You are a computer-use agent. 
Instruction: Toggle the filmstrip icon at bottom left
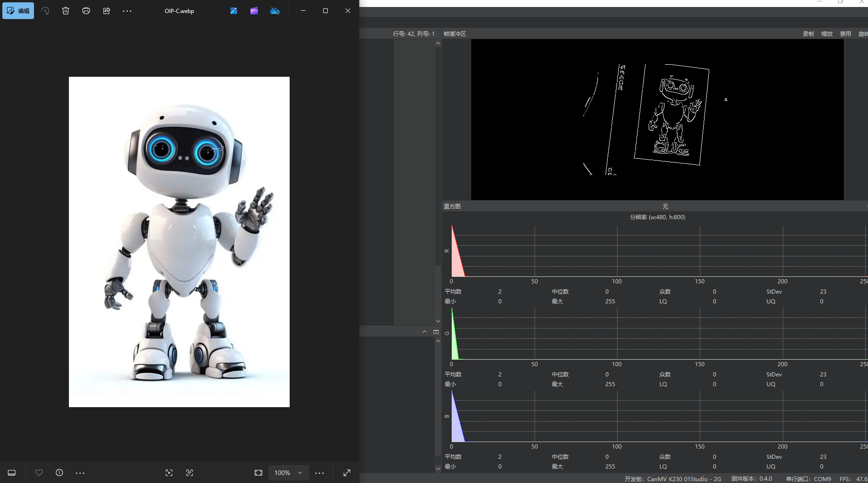(12, 473)
